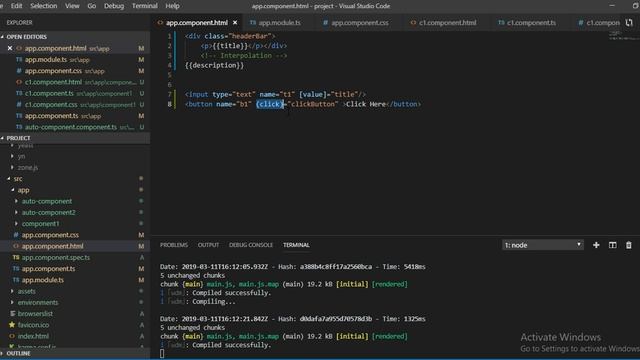Click the new terminal plus icon
The height and width of the screenshot is (360, 640).
point(596,245)
